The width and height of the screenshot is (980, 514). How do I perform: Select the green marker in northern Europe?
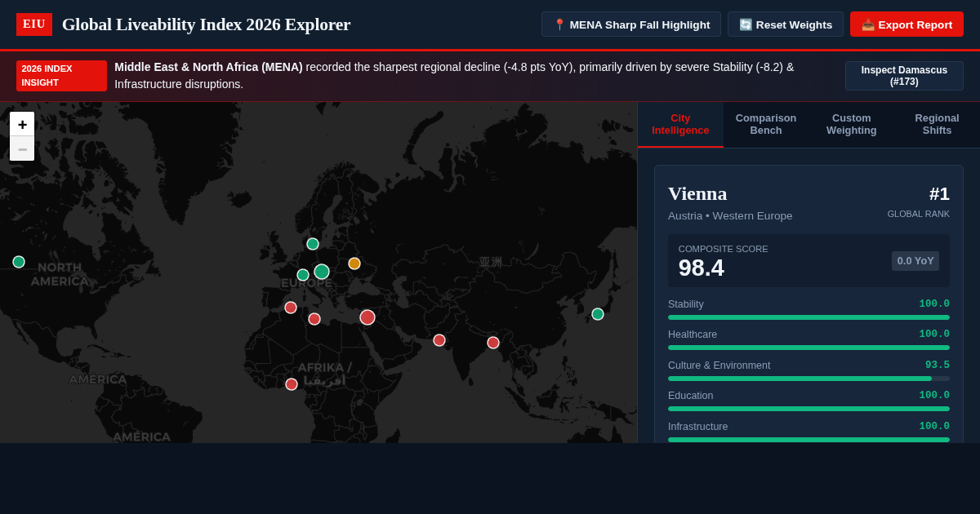(x=313, y=244)
